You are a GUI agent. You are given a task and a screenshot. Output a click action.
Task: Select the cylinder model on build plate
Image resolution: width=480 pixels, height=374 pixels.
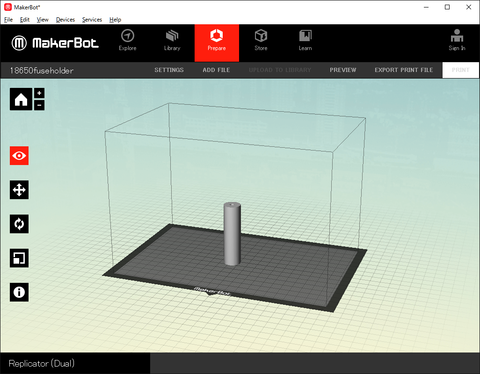232,234
